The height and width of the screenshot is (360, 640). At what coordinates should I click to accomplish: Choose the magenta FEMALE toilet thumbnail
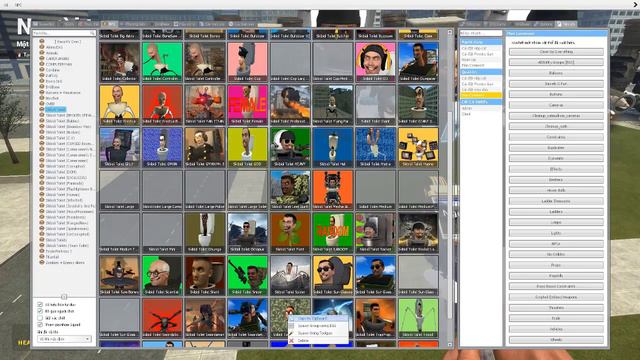pyautogui.click(x=247, y=104)
